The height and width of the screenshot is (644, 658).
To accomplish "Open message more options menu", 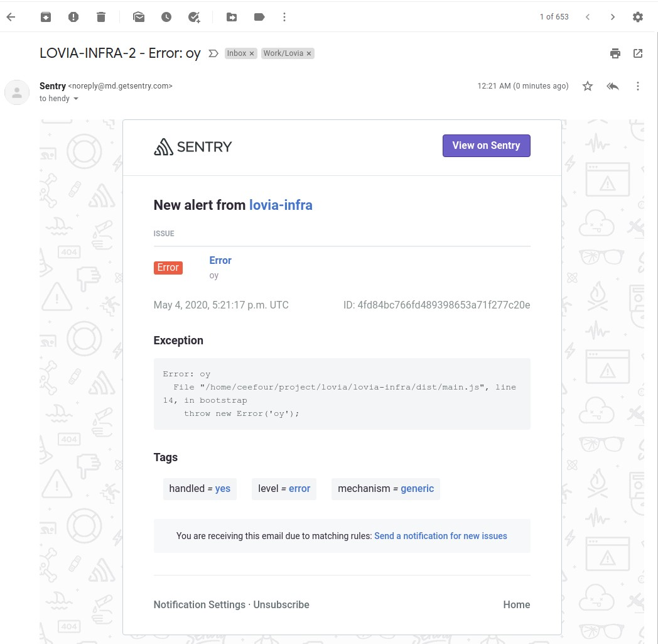I will (x=638, y=86).
